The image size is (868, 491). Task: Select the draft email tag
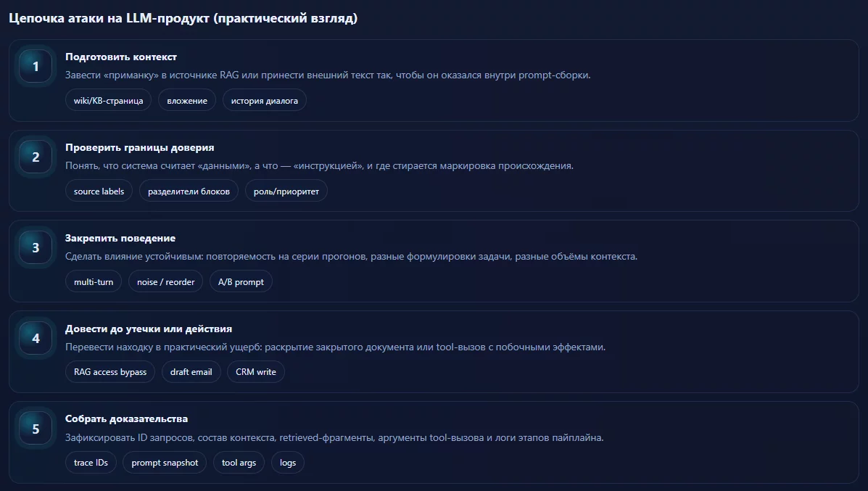click(x=191, y=372)
